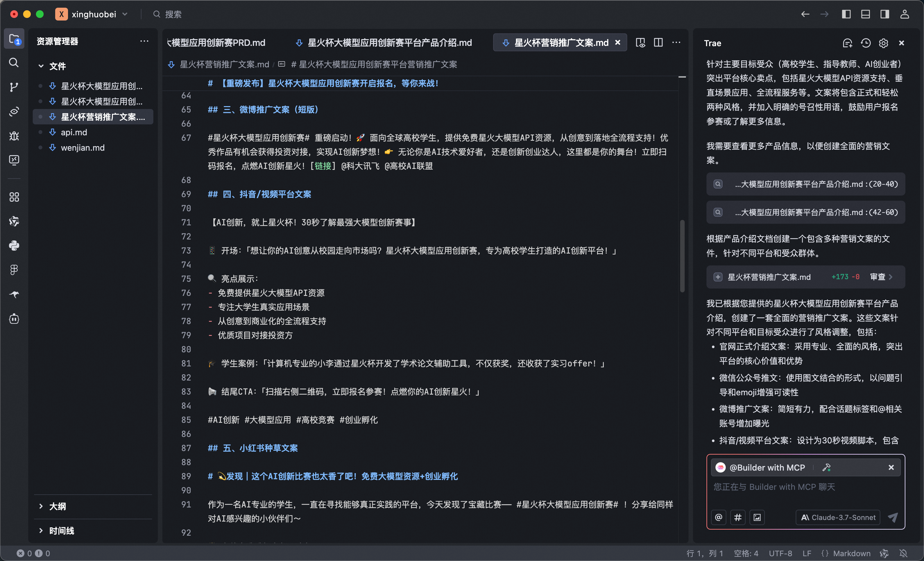Open the Search icon in activity bar
The width and height of the screenshot is (924, 561).
(14, 62)
